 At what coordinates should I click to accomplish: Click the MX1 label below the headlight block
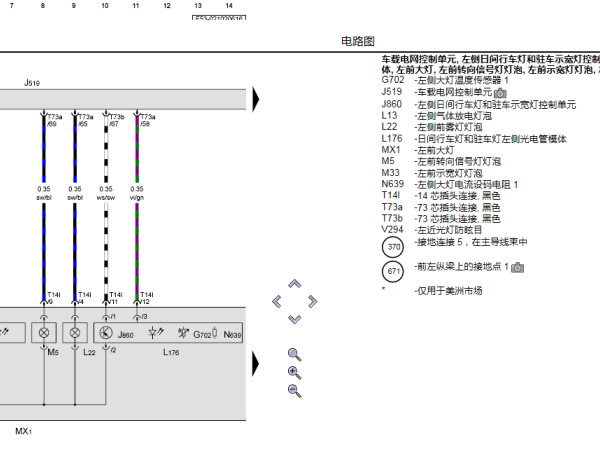23,432
